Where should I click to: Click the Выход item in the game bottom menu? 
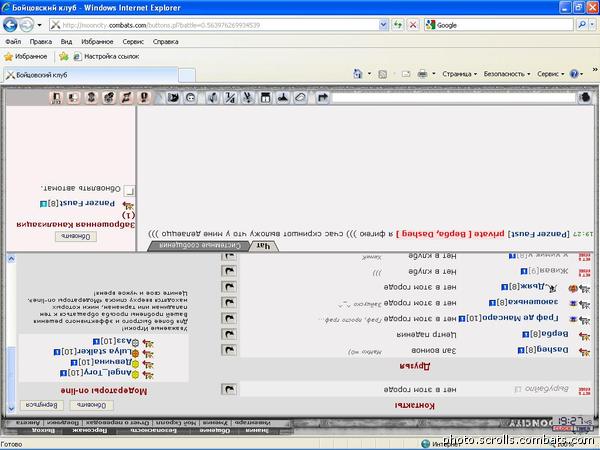point(43,430)
